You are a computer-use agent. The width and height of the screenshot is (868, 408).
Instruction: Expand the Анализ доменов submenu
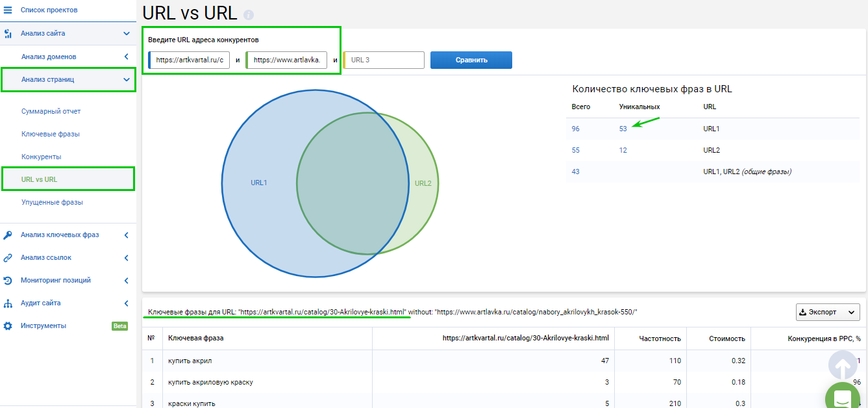point(127,57)
